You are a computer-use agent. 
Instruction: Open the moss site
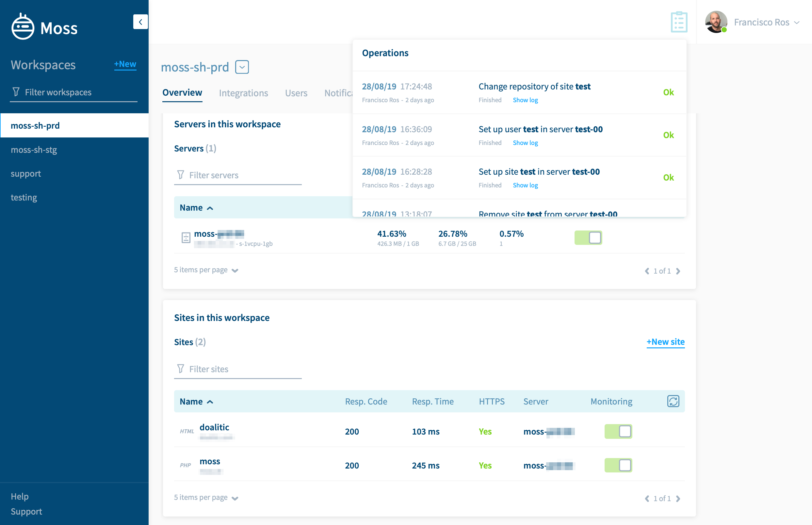[x=210, y=461]
